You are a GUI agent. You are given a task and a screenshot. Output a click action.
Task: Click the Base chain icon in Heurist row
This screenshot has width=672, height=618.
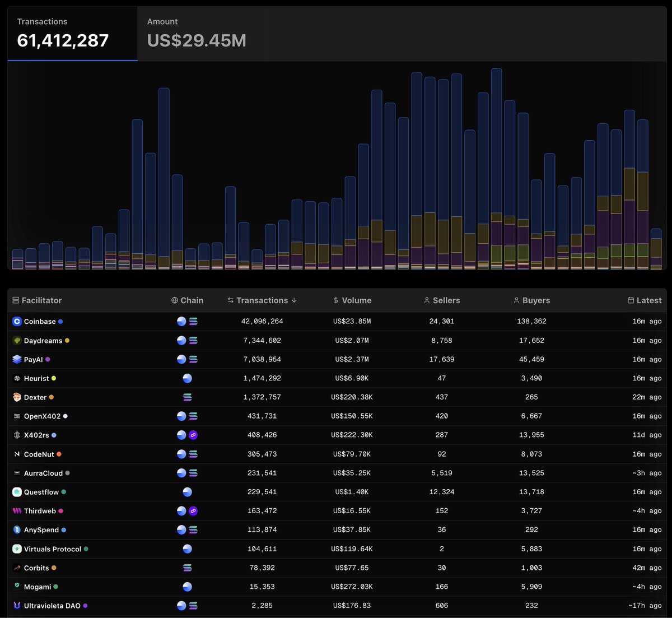tap(188, 378)
